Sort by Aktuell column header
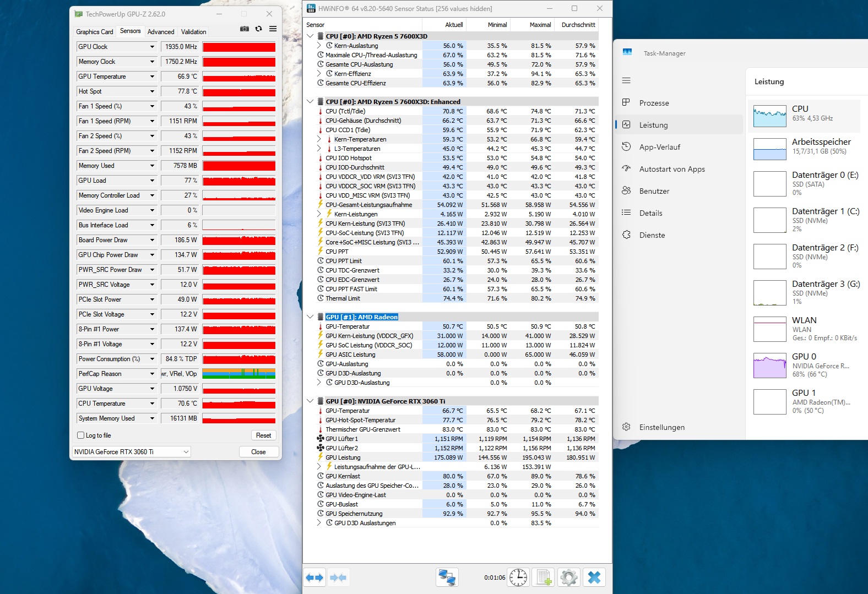The width and height of the screenshot is (868, 594). 444,25
